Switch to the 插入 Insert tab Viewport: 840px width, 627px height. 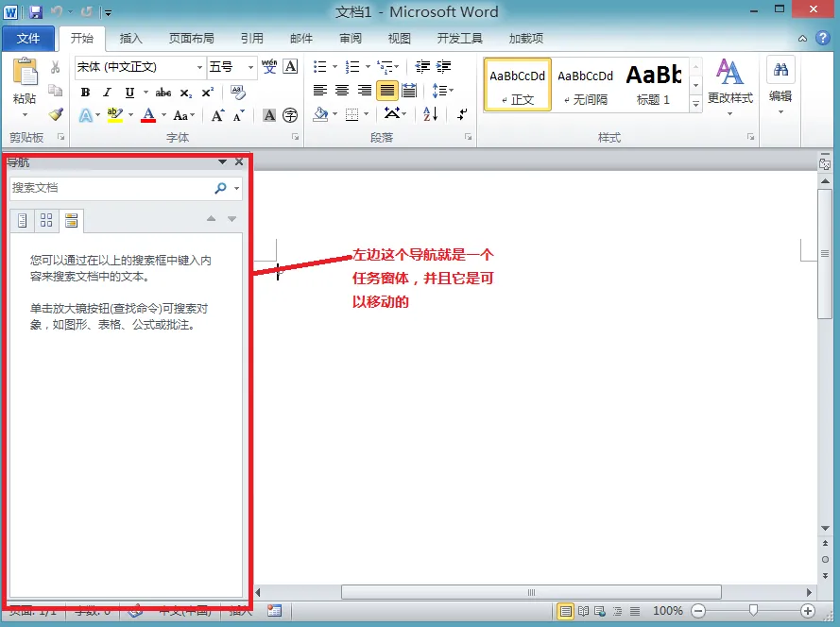point(130,39)
